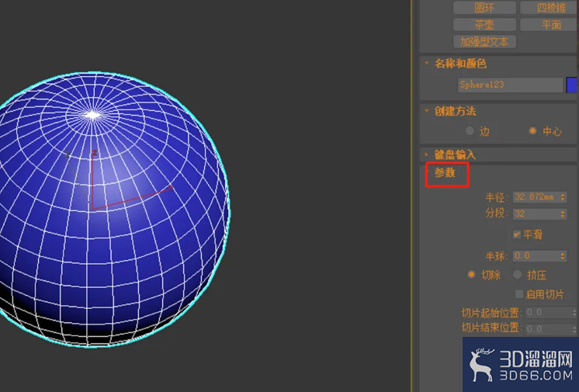Enable the 启用切片 checkbox
Image resolution: width=579 pixels, height=392 pixels.
(x=519, y=294)
